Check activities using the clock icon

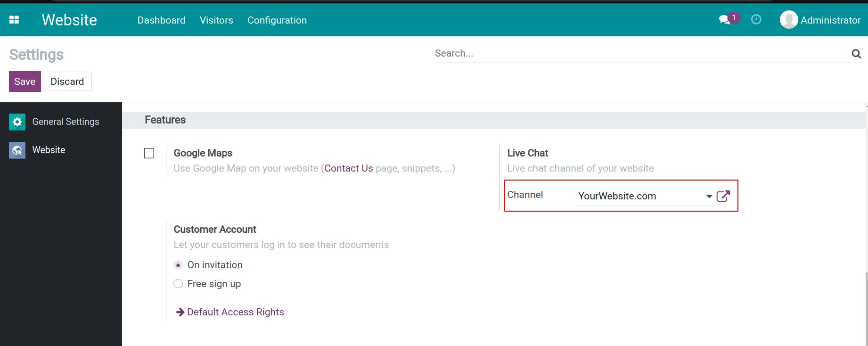click(756, 19)
